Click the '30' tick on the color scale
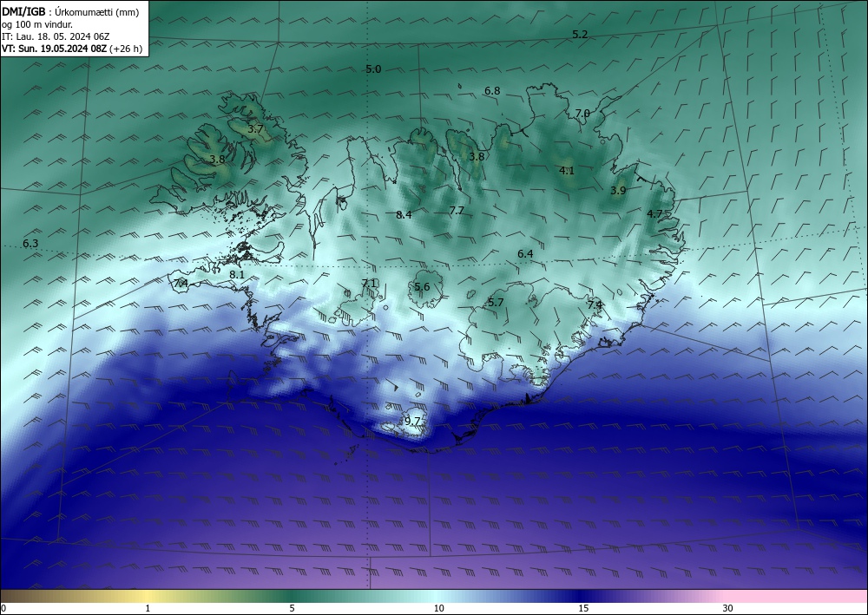 727,608
